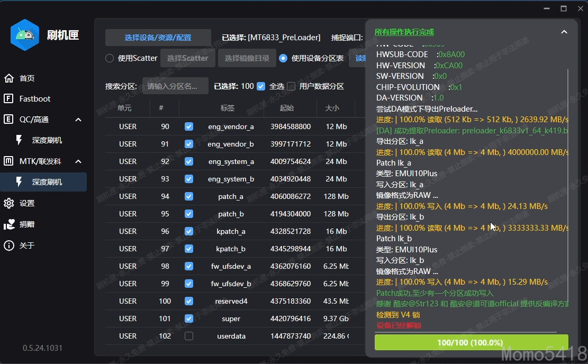Collapse the MTK/联发科 menu section
This screenshot has width=588, height=364.
click(x=78, y=161)
